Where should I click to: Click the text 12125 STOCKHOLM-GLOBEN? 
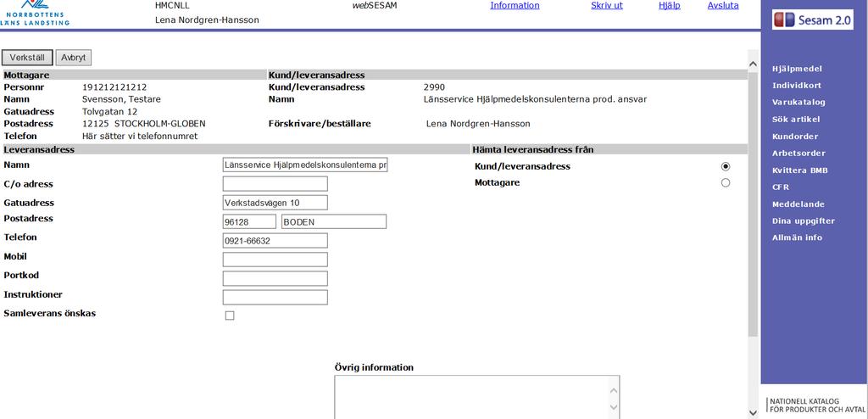point(143,124)
